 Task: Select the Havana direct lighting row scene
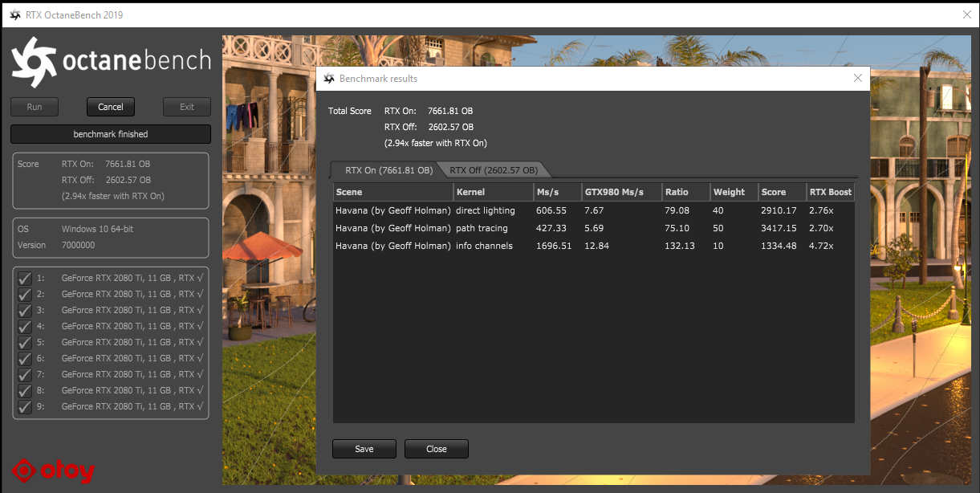tap(393, 210)
